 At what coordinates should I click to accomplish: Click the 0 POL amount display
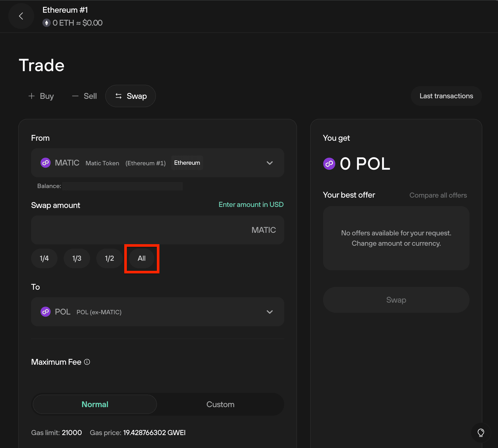(365, 164)
